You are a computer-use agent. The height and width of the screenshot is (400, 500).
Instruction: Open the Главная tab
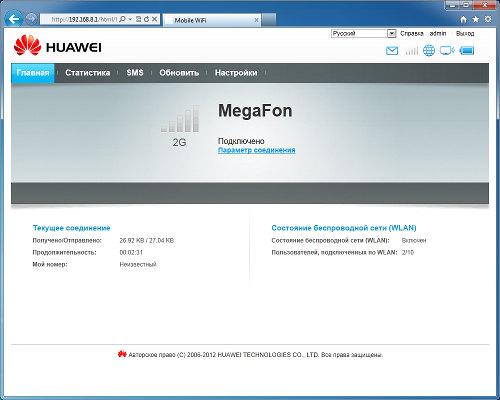(x=33, y=73)
